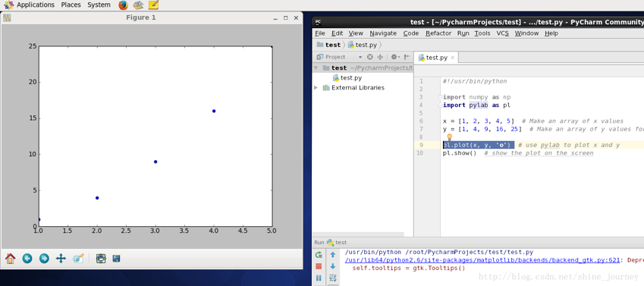Image resolution: width=644 pixels, height=286 pixels.
Task: Open the Project view dropdown
Action: (360, 57)
